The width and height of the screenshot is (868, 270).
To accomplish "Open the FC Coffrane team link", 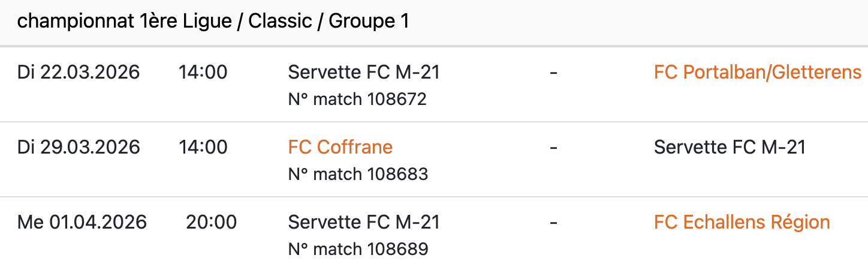I will tap(340, 147).
